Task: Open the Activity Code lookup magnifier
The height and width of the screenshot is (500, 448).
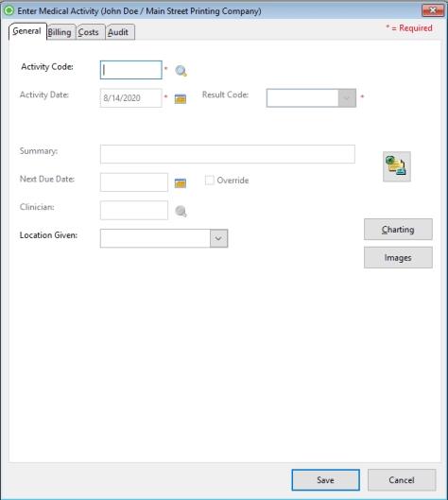Action: (181, 71)
